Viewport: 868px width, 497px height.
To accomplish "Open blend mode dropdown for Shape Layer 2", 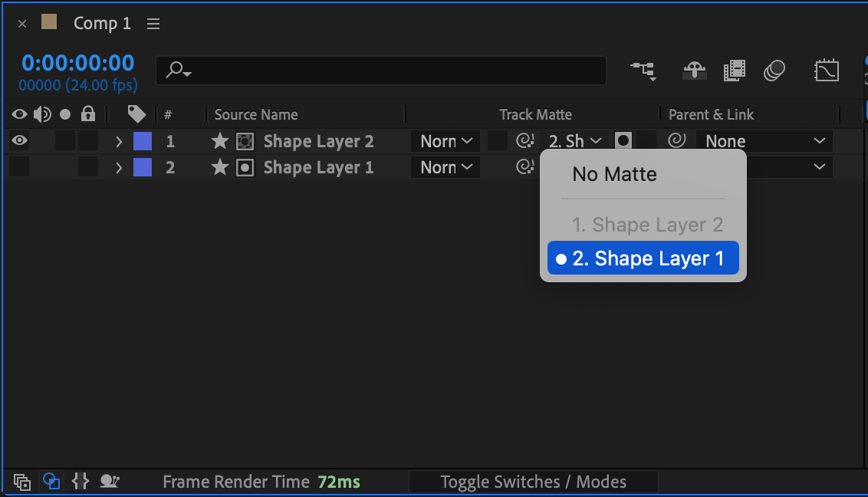I will 446,141.
